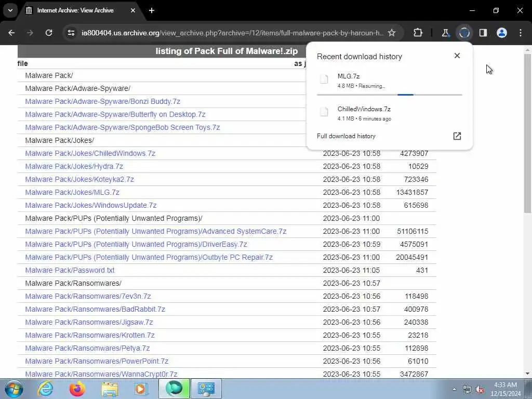The height and width of the screenshot is (399, 532).
Task: Select the MLG.7z download entry
Action: point(390,81)
